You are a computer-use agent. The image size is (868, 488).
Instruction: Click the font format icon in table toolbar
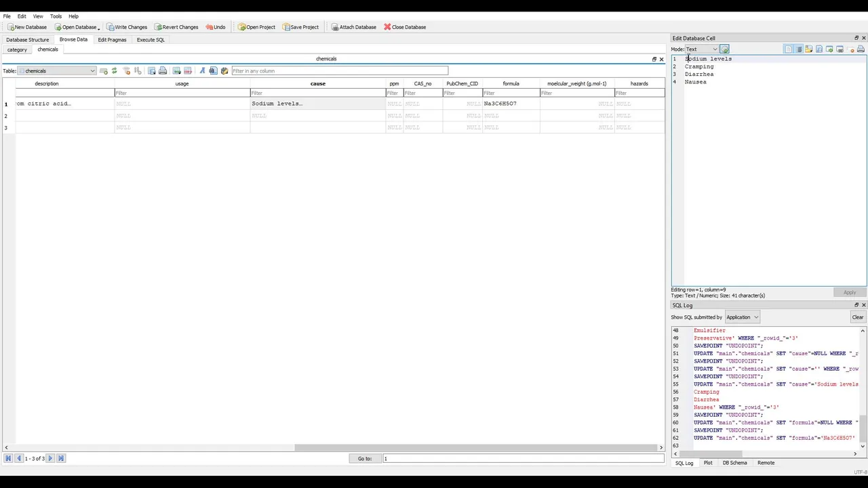click(x=202, y=71)
